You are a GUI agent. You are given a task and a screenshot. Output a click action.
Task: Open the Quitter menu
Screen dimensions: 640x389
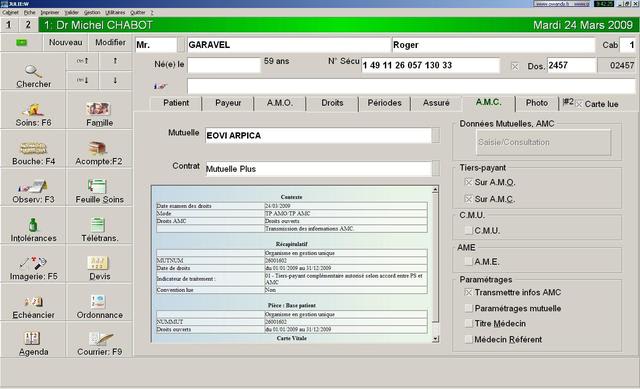pos(138,13)
